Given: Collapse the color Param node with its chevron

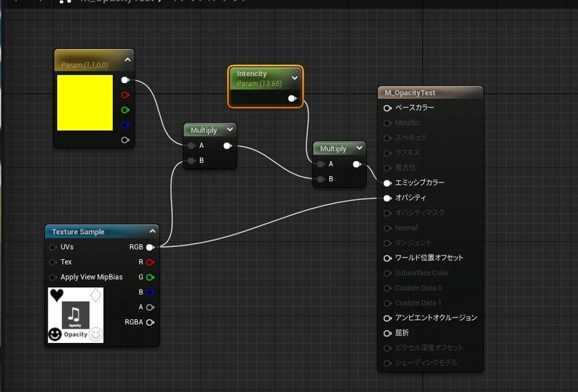Looking at the screenshot, I should click(128, 59).
